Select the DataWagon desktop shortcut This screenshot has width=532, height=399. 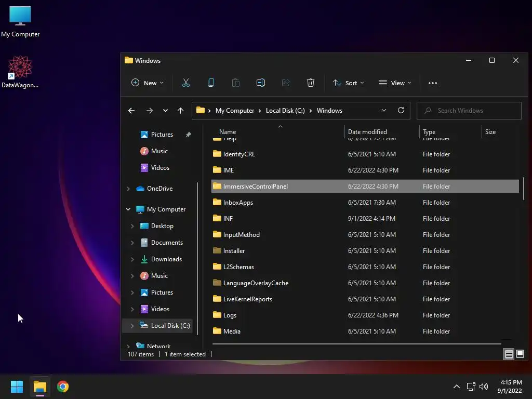click(20, 72)
